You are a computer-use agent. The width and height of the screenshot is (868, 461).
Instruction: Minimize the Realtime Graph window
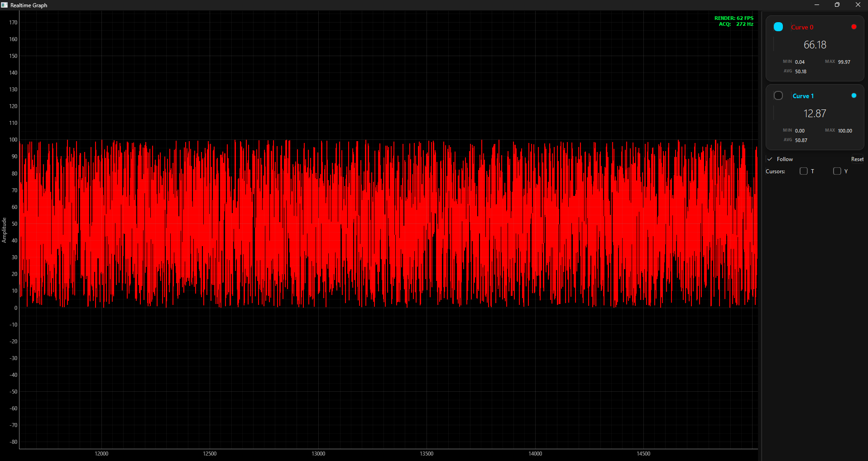pos(816,5)
